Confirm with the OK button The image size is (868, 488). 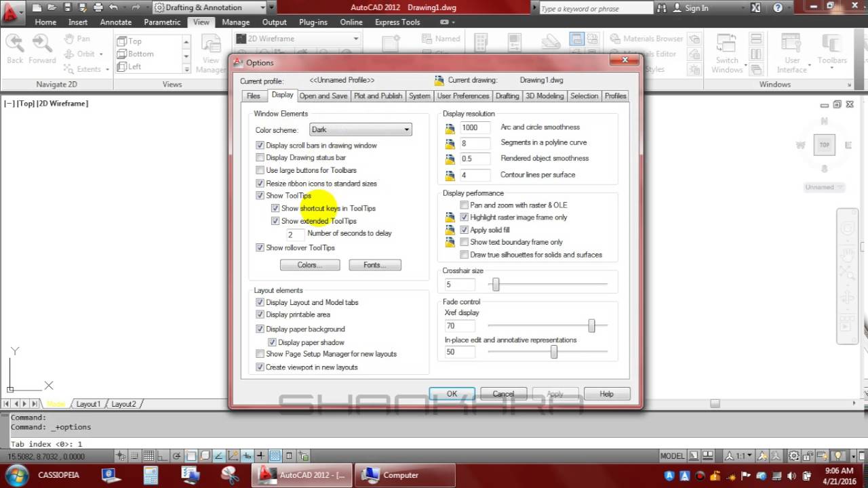[x=452, y=394]
